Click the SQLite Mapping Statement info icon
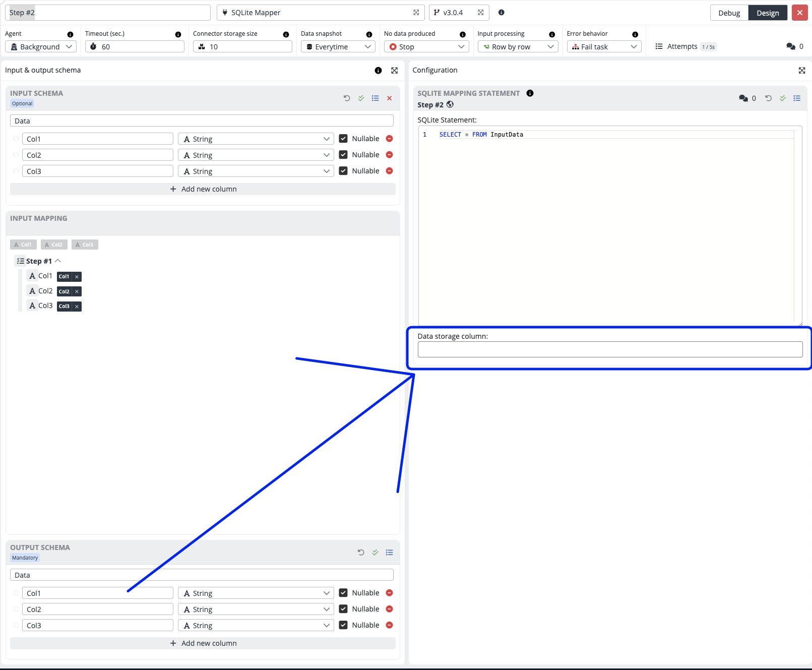This screenshot has width=812, height=670. [x=530, y=93]
